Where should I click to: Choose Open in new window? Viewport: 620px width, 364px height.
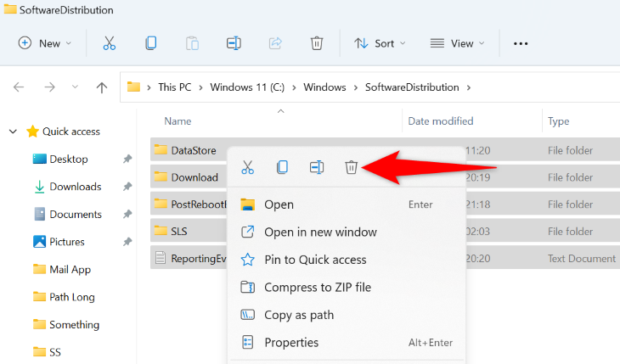point(347,232)
